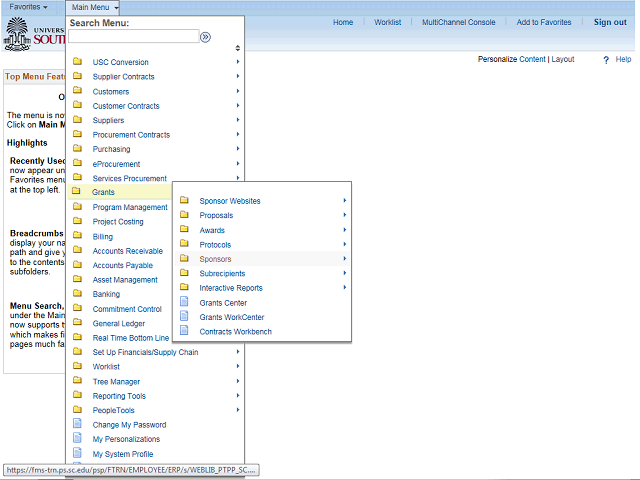Expand the Awards submenu arrow

(345, 230)
